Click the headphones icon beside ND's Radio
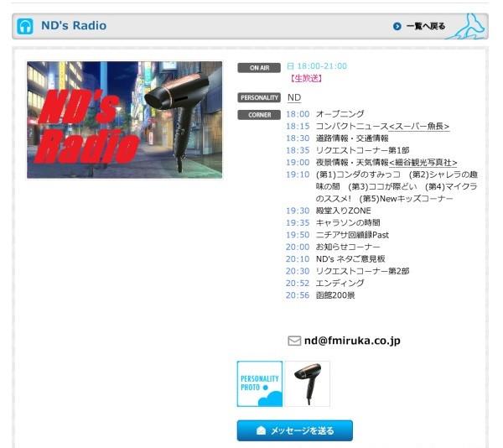The height and width of the screenshot is (448, 503). tap(26, 26)
